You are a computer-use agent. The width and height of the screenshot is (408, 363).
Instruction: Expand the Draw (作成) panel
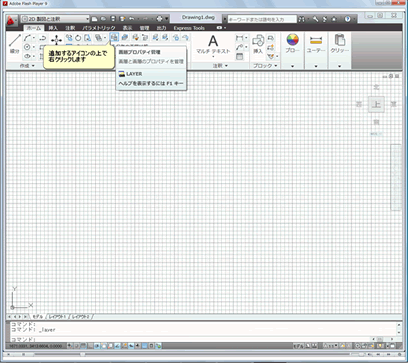tap(27, 66)
